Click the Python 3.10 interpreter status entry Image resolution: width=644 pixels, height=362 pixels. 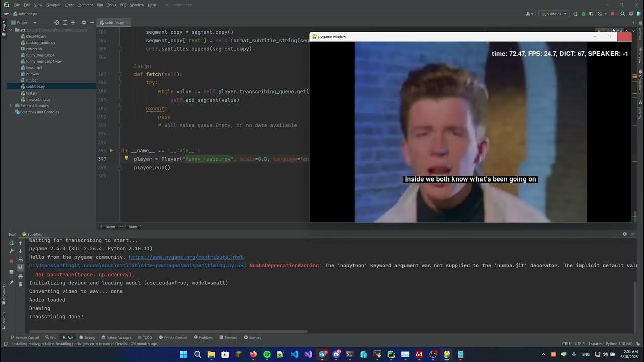[618, 344]
